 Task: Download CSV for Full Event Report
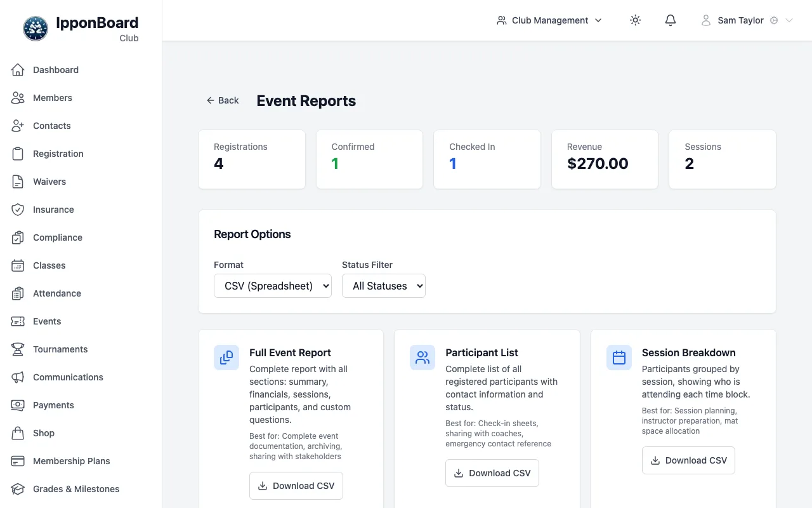[296, 486]
